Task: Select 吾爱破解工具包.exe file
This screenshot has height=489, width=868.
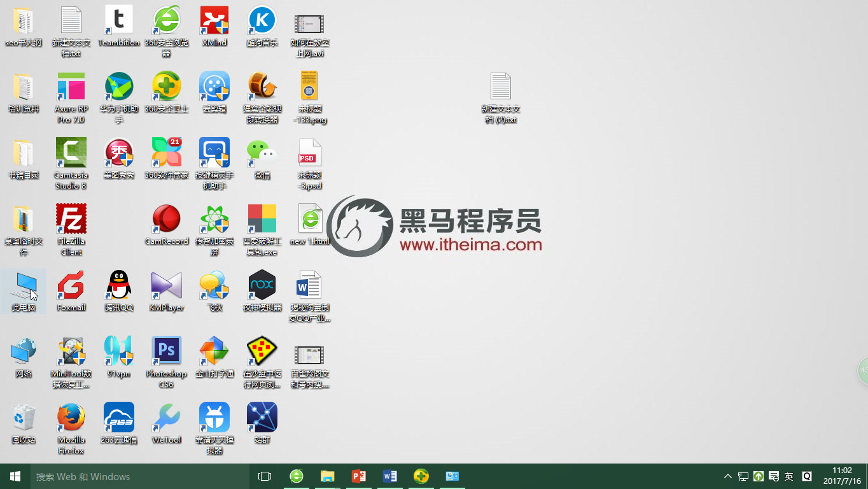Action: [262, 230]
